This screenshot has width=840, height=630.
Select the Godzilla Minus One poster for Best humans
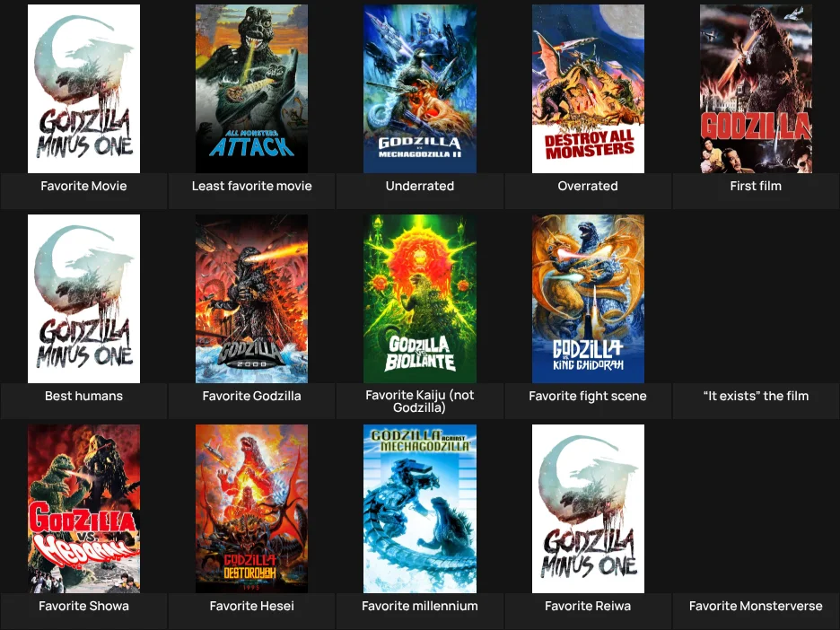83,299
